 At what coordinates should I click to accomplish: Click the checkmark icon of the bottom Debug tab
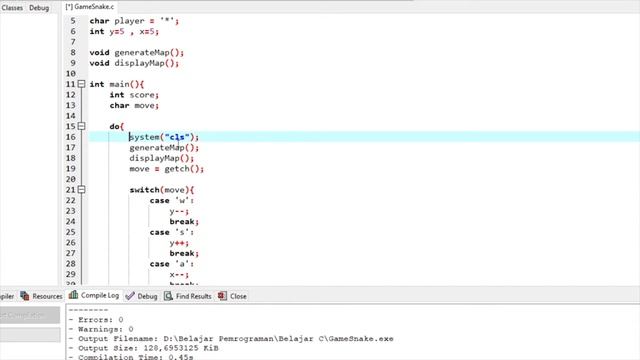coord(130,296)
